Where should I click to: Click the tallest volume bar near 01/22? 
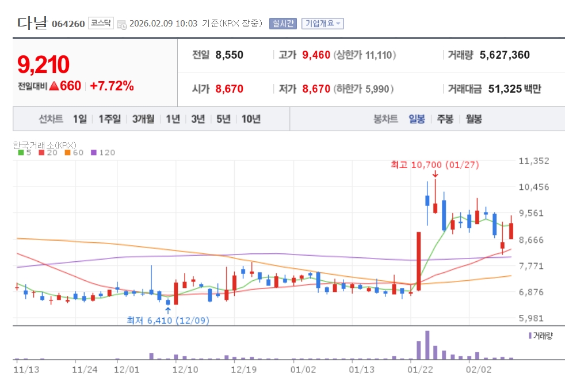point(427,345)
